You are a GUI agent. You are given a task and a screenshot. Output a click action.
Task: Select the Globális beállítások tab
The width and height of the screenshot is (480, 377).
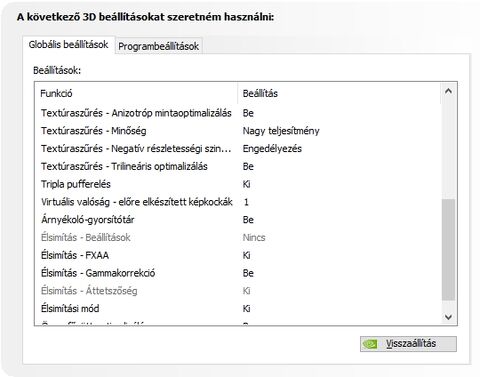pyautogui.click(x=69, y=44)
